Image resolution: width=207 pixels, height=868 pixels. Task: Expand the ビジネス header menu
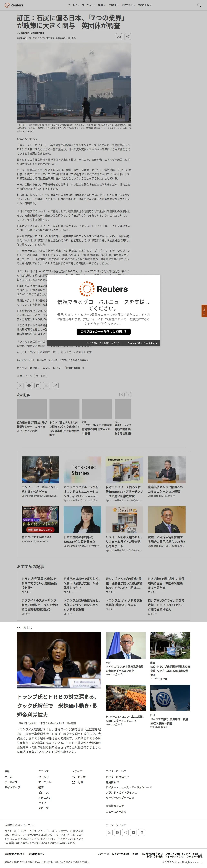pos(113,5)
